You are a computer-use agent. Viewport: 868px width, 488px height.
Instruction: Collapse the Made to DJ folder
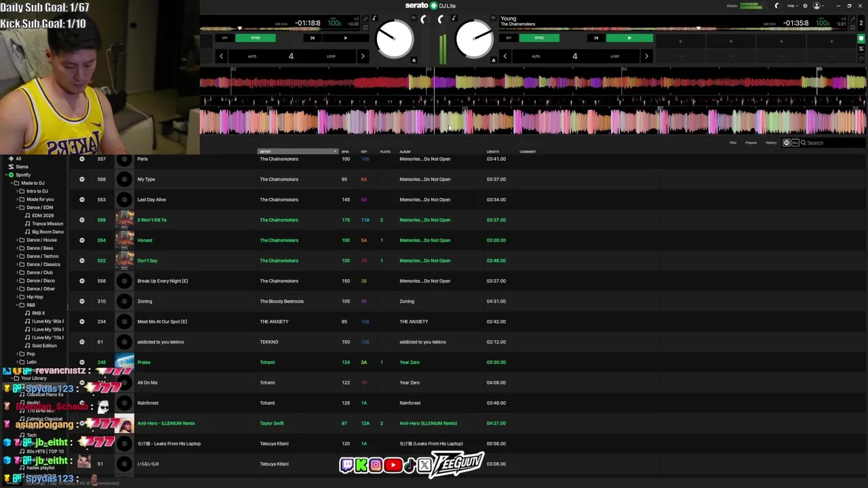[x=10, y=183]
